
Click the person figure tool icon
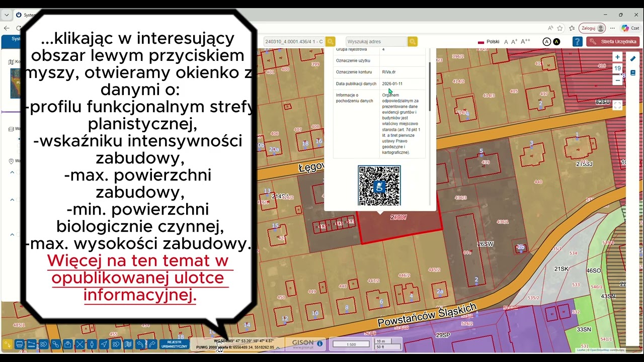coord(92,344)
